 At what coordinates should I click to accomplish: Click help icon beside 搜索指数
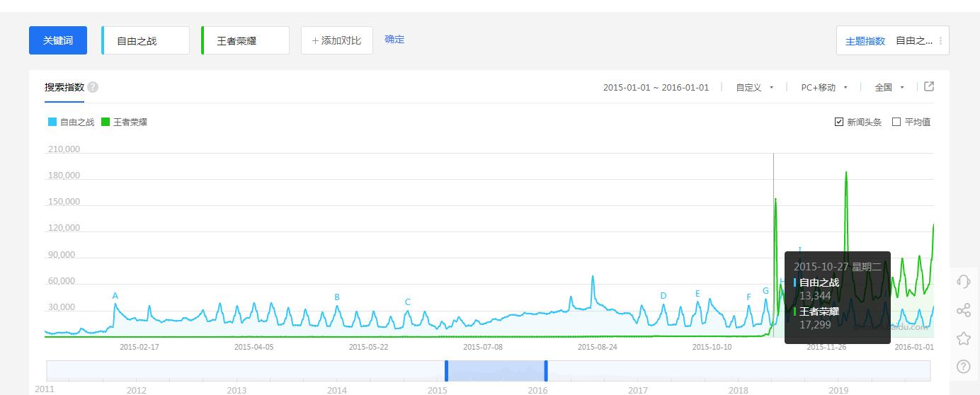pos(93,87)
